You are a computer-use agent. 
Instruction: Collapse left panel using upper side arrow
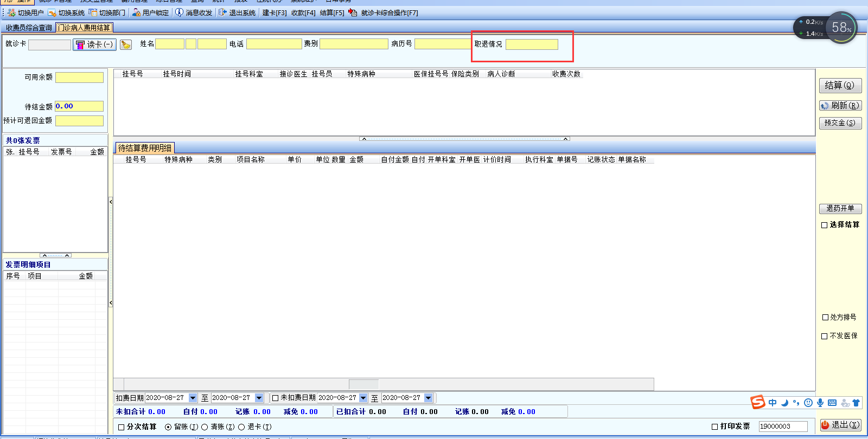[111, 202]
